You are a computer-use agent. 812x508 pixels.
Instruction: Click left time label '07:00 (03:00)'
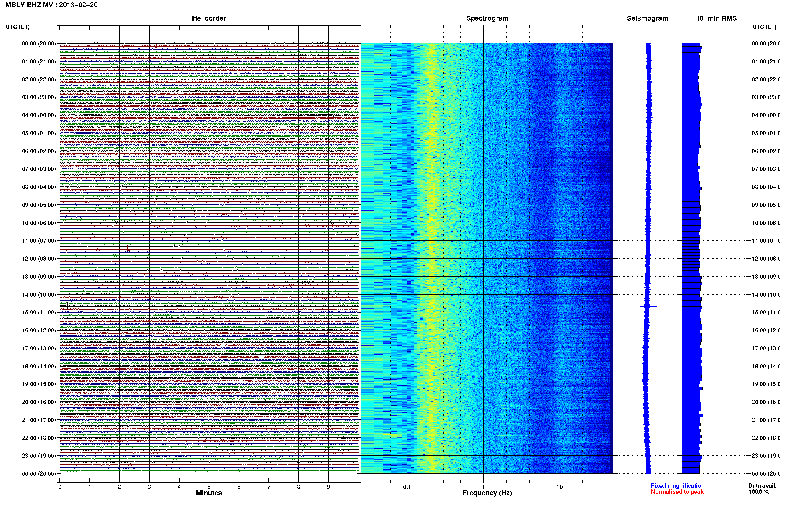[x=39, y=169]
